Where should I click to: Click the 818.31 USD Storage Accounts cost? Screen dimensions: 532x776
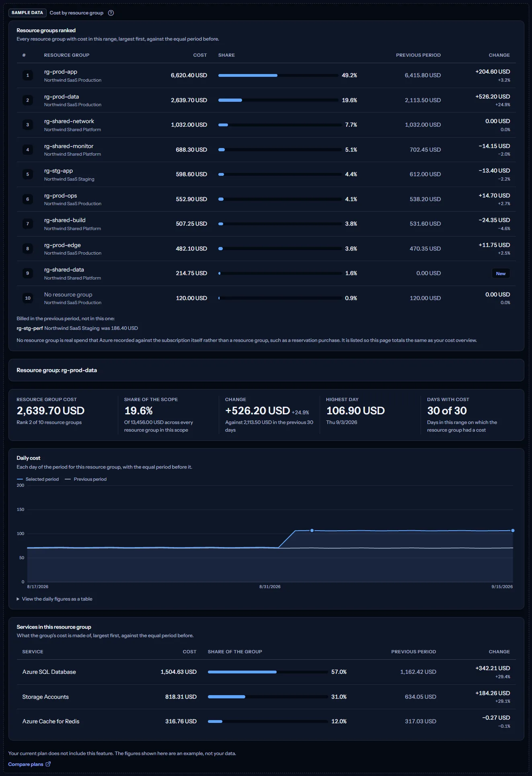(181, 697)
